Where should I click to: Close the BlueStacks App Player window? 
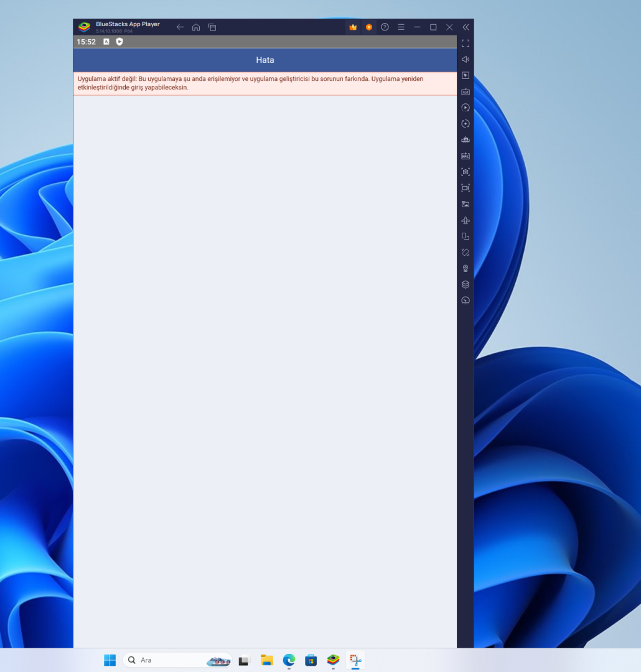pos(449,27)
